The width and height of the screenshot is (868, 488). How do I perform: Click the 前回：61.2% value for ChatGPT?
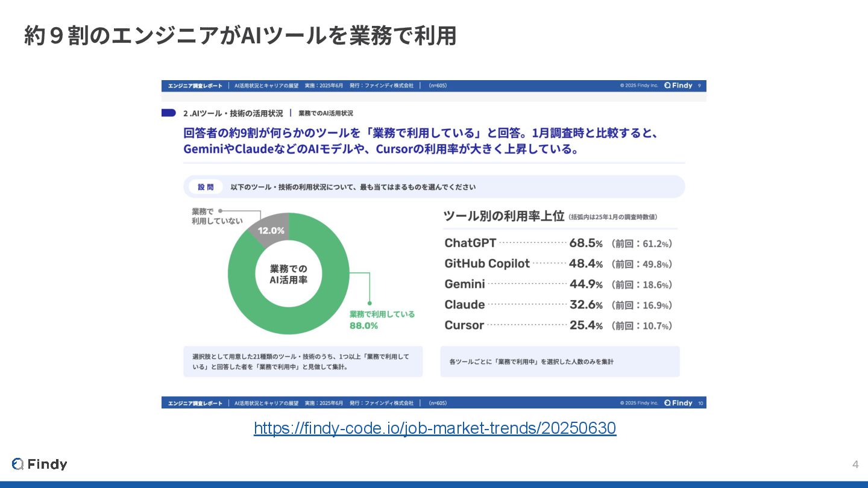point(642,244)
